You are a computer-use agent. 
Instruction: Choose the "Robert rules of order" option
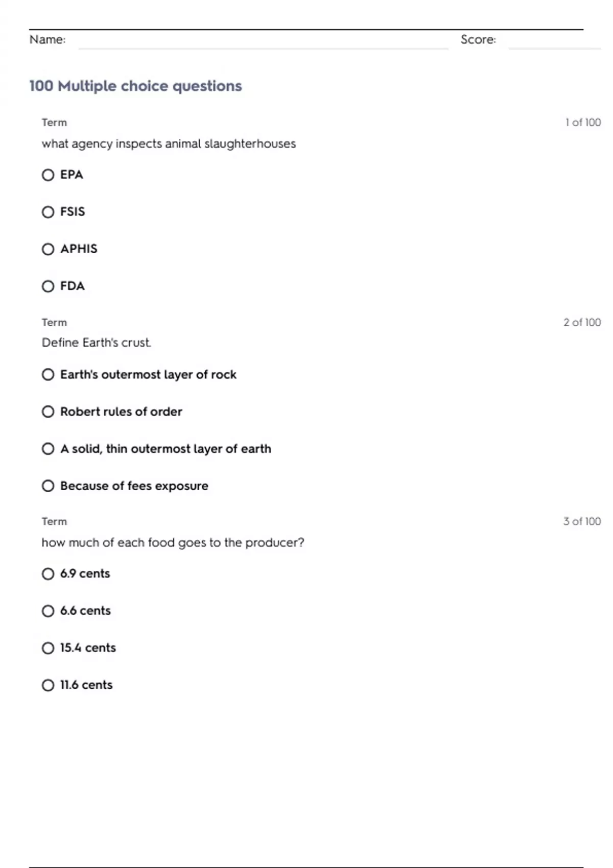tap(48, 412)
